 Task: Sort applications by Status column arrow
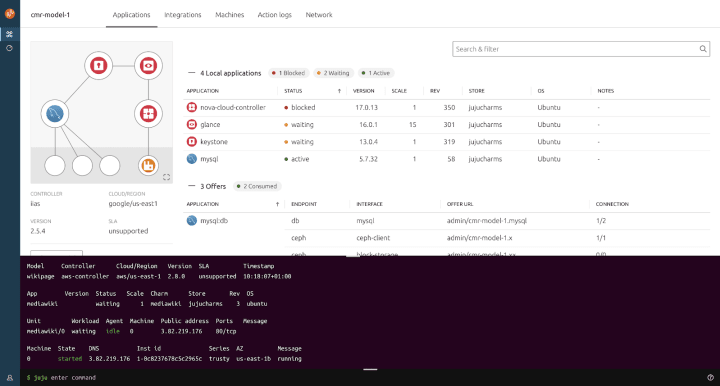click(x=339, y=91)
